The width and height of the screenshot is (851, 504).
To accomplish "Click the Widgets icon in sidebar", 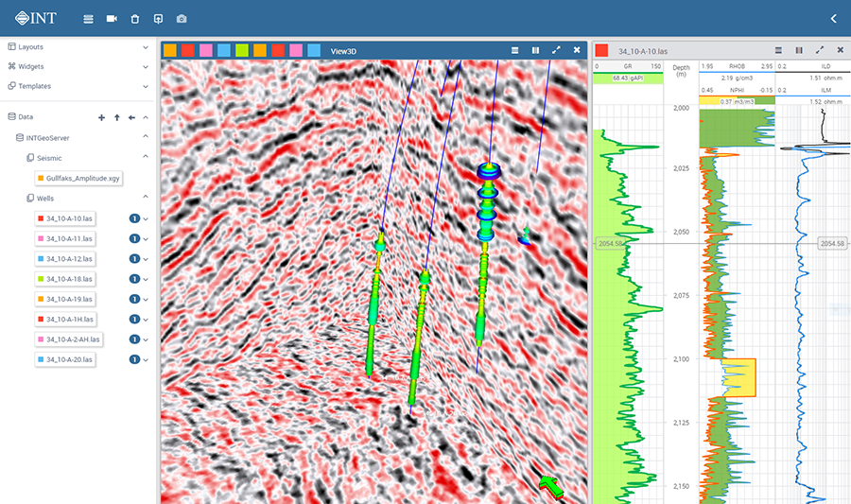I will [11, 66].
